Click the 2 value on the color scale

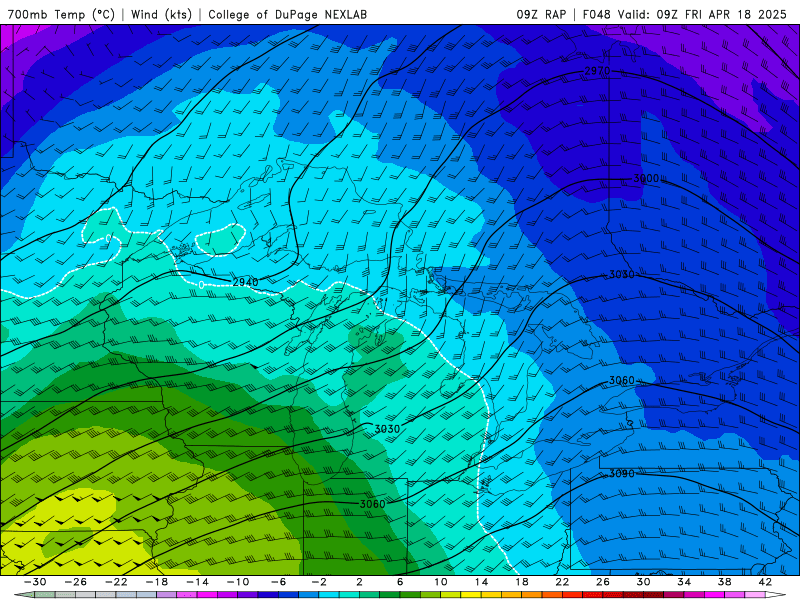click(x=360, y=582)
